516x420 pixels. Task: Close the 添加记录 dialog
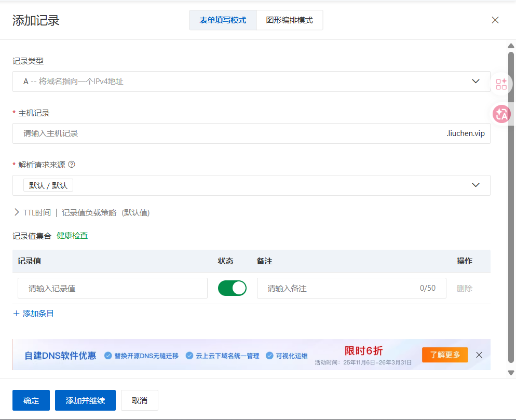[x=495, y=20]
